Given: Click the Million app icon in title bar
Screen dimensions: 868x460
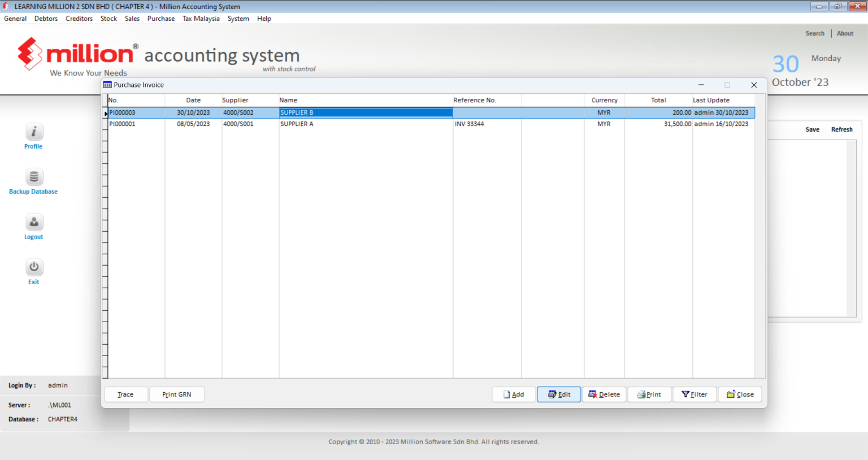Looking at the screenshot, I should click(6, 6).
